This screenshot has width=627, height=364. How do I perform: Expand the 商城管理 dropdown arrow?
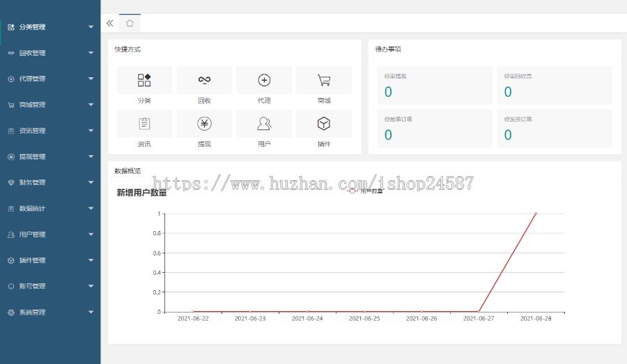(x=91, y=104)
